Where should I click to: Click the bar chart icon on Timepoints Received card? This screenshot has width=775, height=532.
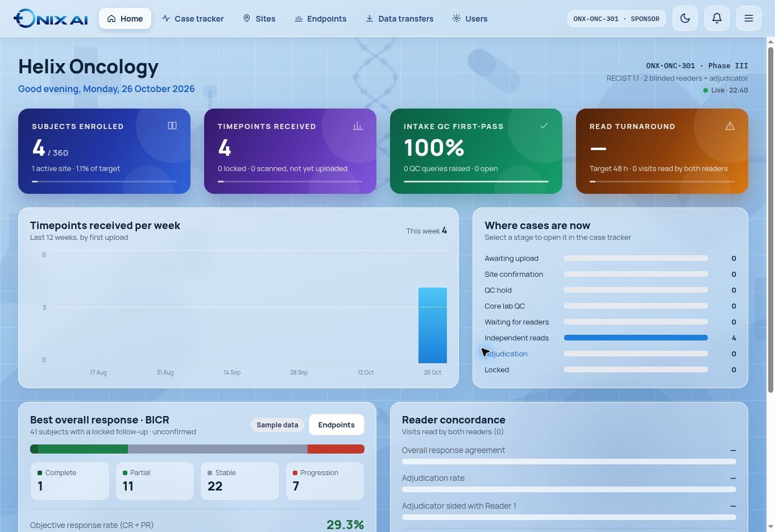[x=358, y=126]
